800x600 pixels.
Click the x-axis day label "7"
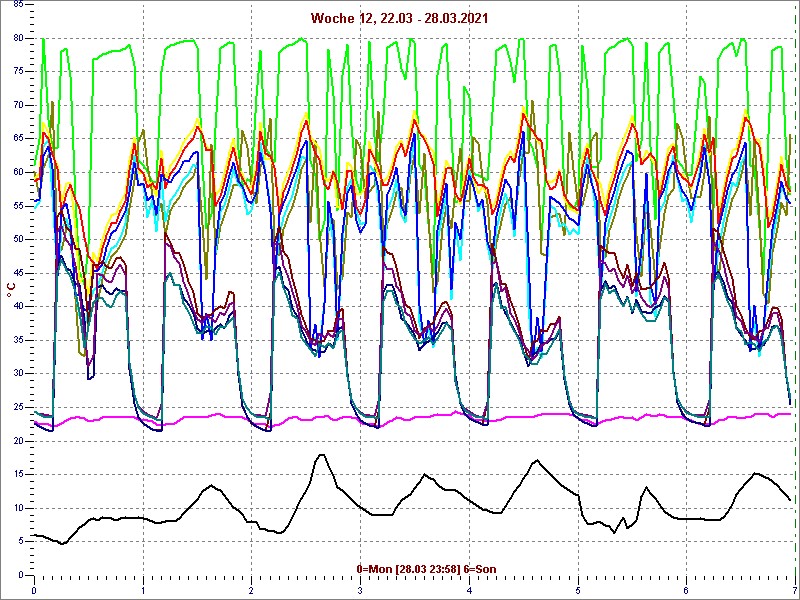pos(795,590)
